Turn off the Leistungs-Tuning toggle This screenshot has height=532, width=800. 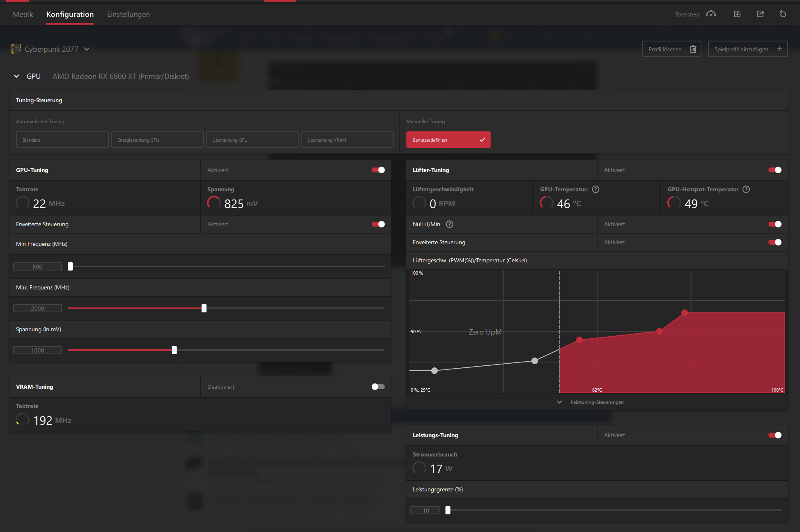(x=775, y=435)
